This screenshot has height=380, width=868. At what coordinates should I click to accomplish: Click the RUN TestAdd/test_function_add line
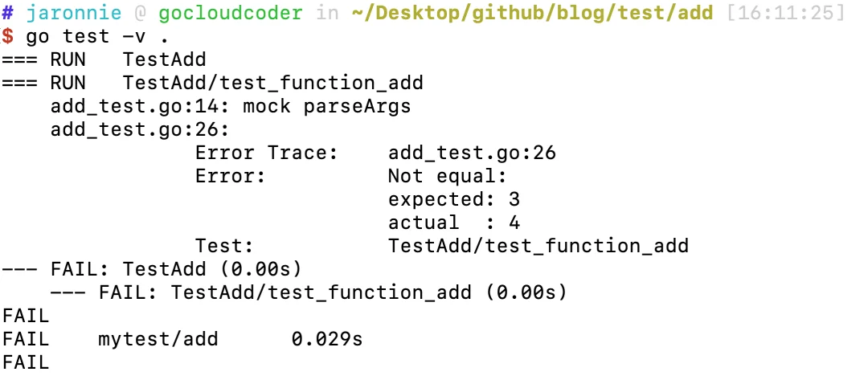coord(212,83)
